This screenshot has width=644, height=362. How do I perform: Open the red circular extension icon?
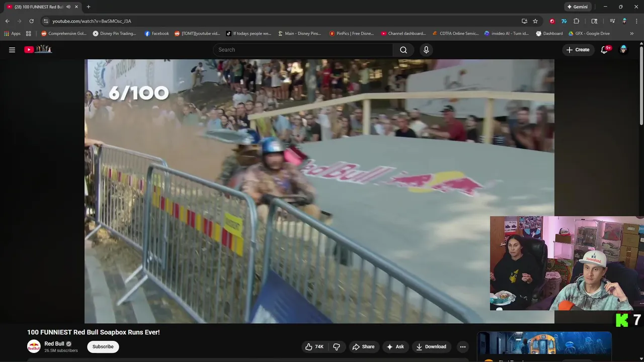[x=552, y=21]
